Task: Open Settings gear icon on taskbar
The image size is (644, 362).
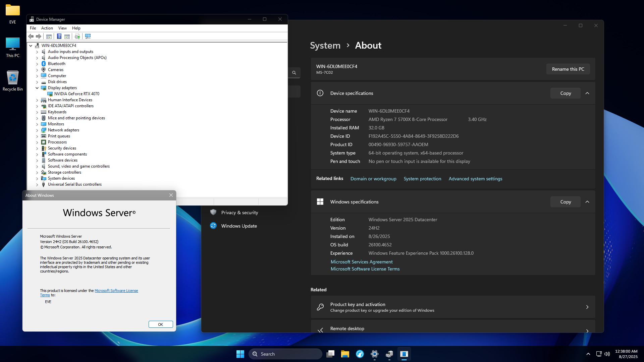Action: [x=375, y=354]
